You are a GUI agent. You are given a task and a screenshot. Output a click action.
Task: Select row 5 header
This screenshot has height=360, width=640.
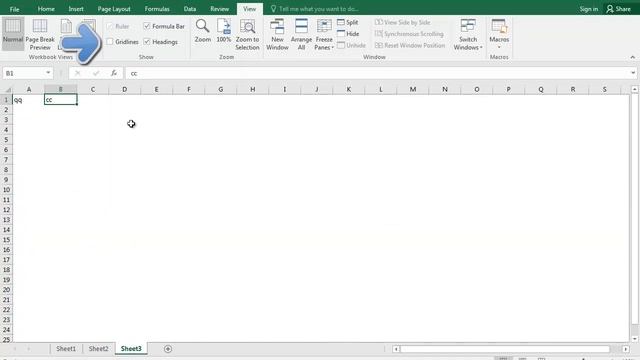point(7,140)
